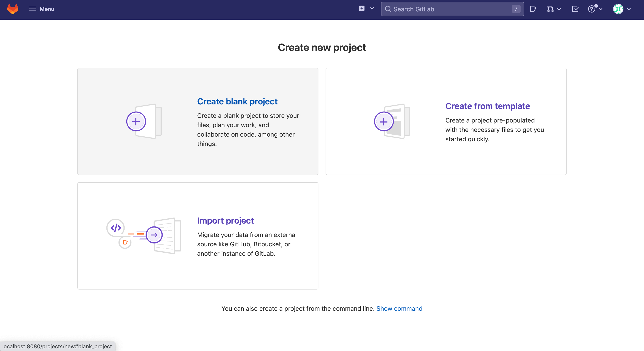Open the hamburger Menu

[42, 9]
